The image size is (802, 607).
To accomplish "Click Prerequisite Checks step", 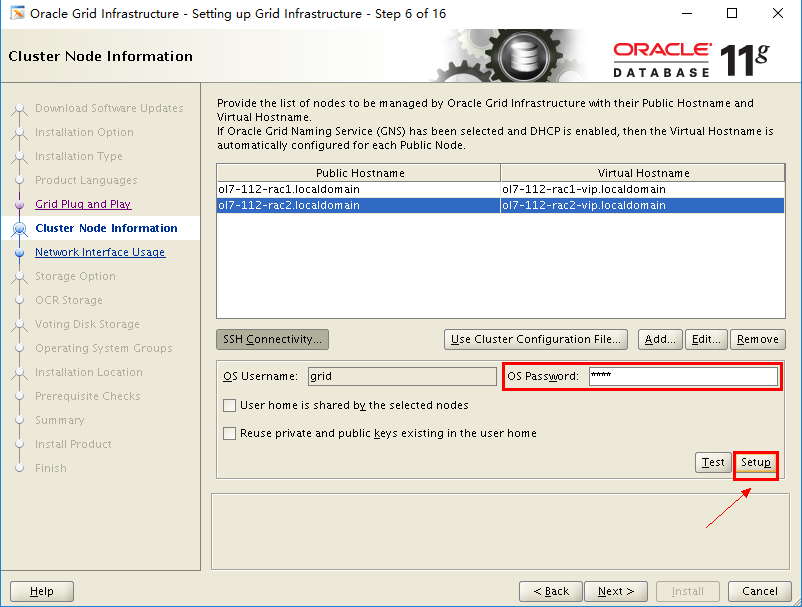I will pos(87,396).
